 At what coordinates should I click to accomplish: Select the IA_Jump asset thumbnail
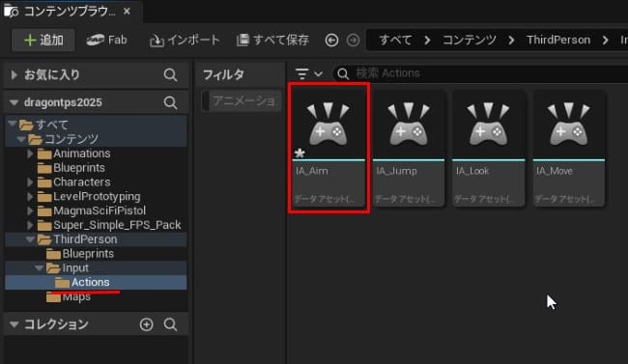409,125
